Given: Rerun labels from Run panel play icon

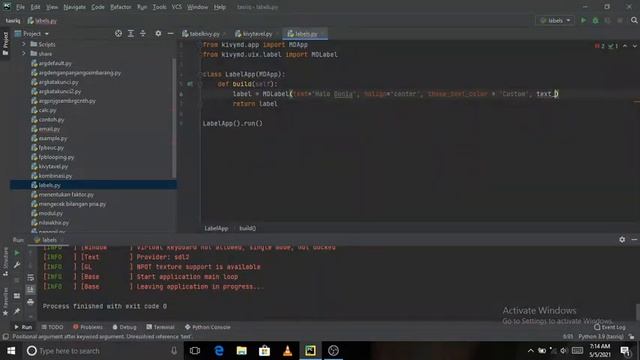Looking at the screenshot, I should [x=17, y=253].
